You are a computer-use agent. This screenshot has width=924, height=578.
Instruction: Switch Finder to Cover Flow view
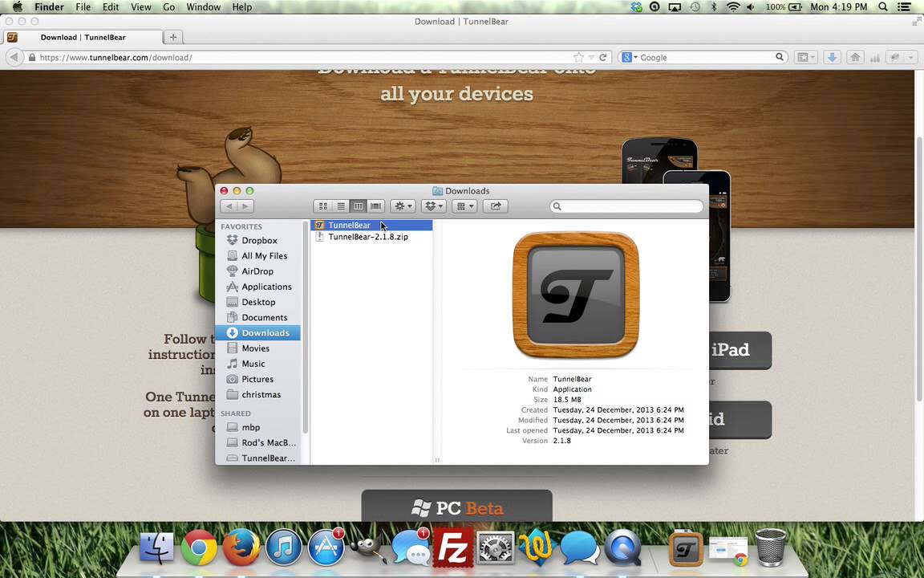[x=376, y=206]
